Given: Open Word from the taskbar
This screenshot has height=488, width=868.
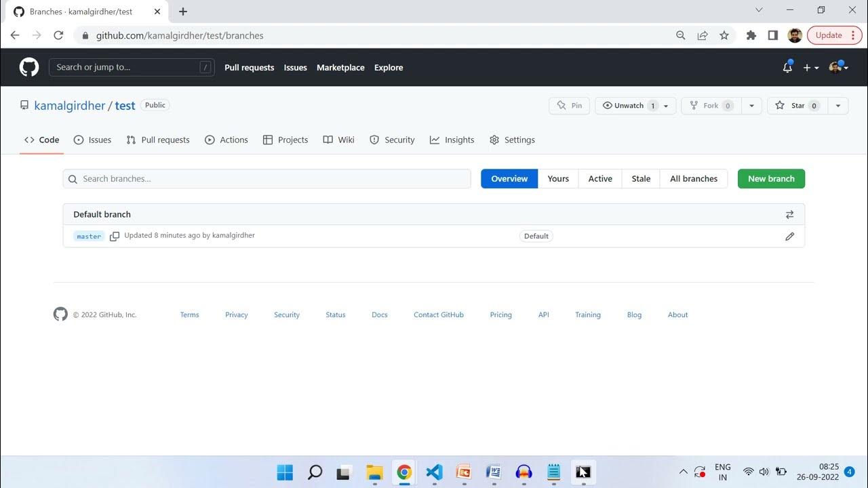Looking at the screenshot, I should coord(494,472).
